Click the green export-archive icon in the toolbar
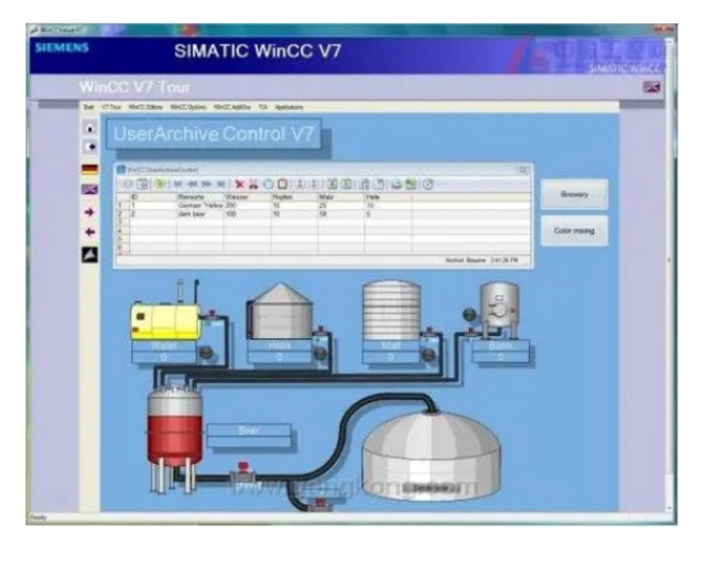728x571 pixels. click(x=411, y=185)
